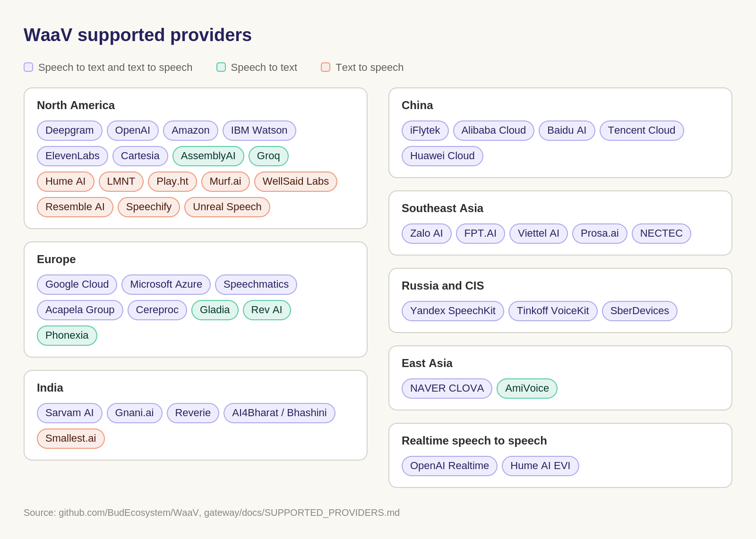Click the Source github.com/BudEcosystem/WaaV footer text
The height and width of the screenshot is (539, 756).
212,513
